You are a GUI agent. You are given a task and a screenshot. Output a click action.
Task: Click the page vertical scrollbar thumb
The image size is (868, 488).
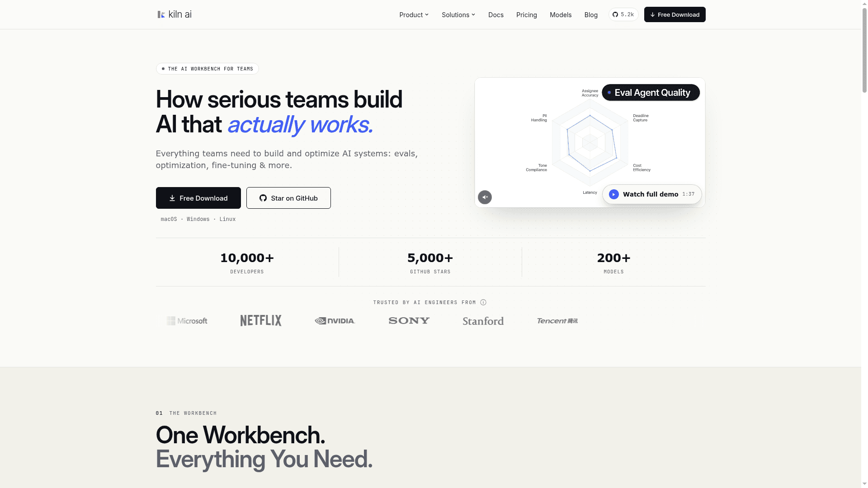click(x=864, y=50)
